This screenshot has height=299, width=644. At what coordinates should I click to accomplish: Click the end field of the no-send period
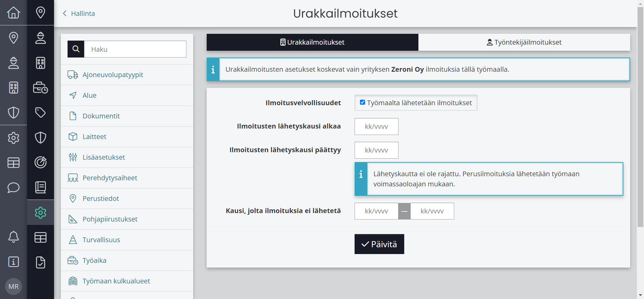(432, 211)
